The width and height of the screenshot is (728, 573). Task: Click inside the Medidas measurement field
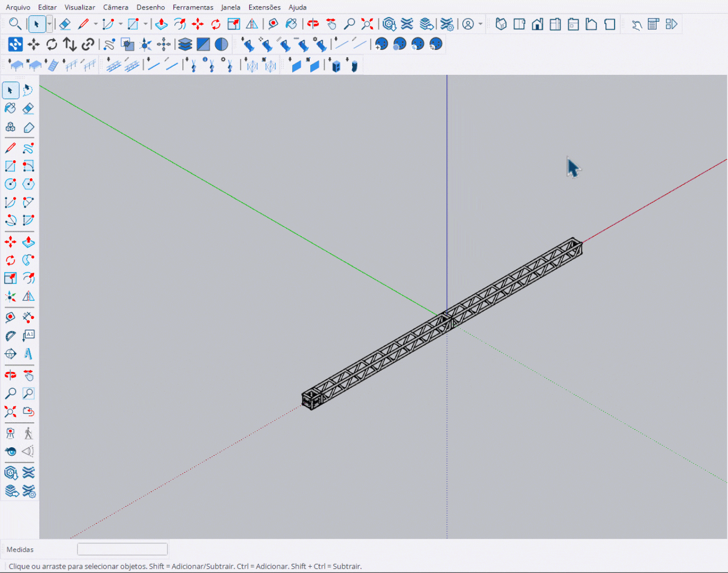122,549
